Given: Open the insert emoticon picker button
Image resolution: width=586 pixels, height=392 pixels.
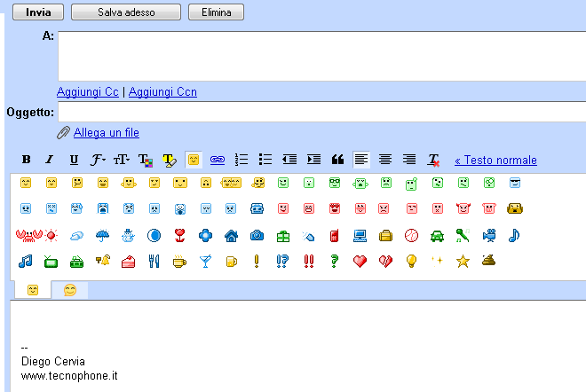Looking at the screenshot, I should [x=193, y=160].
